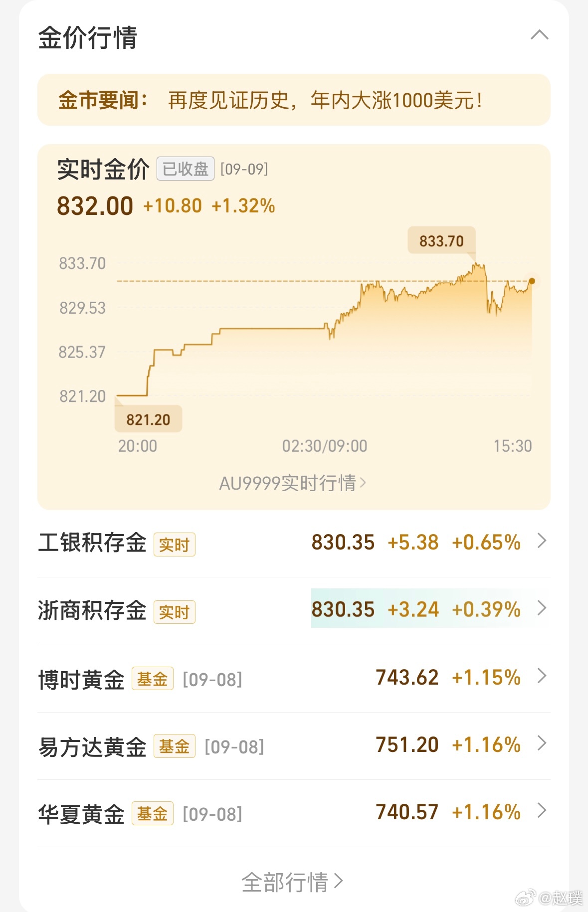
Task: Collapse the 金价行情 panel chevron
Action: (539, 35)
